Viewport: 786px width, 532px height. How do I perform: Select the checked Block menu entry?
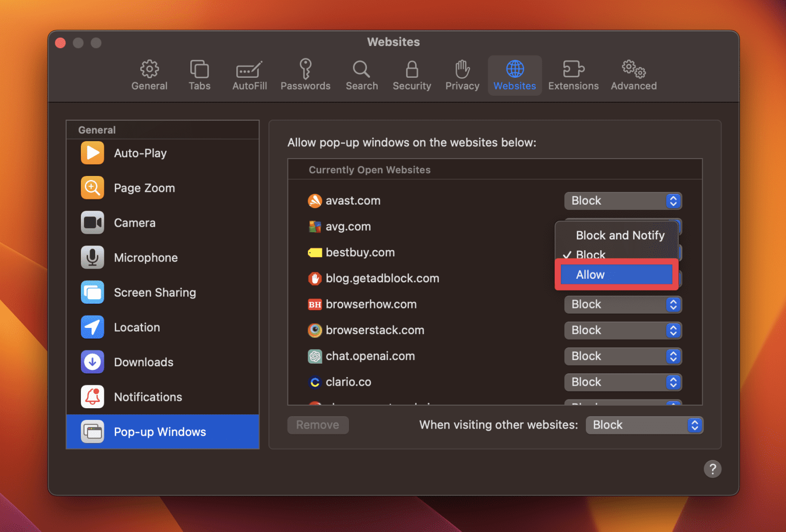pos(590,254)
